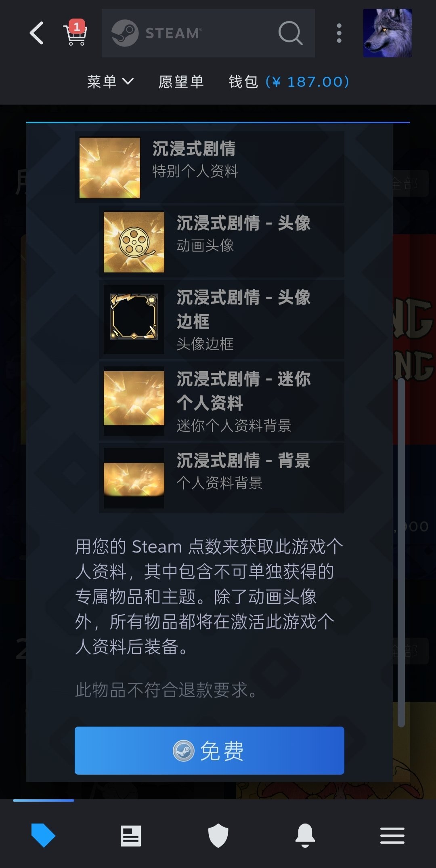Tap the search magnifier icon
This screenshot has height=868, width=436.
pos(290,33)
